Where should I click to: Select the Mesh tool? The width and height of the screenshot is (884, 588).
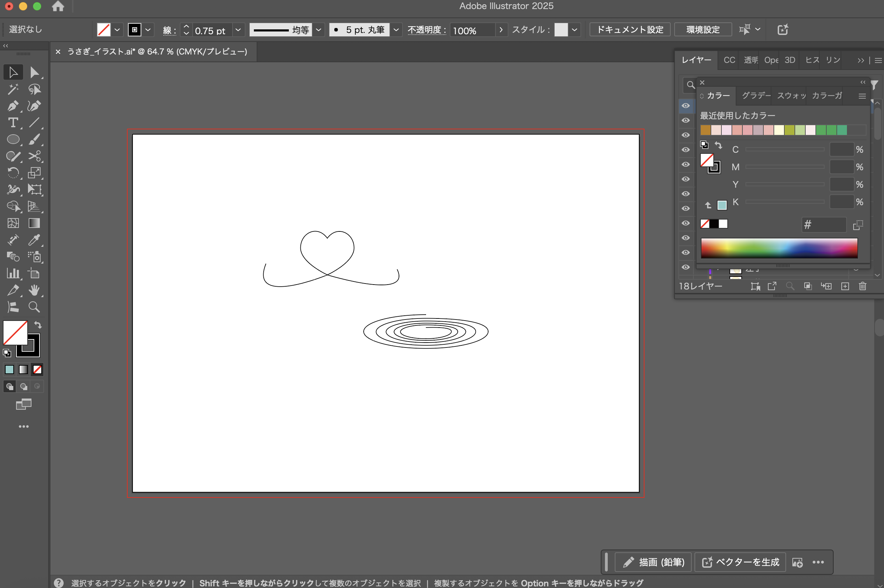coord(13,223)
